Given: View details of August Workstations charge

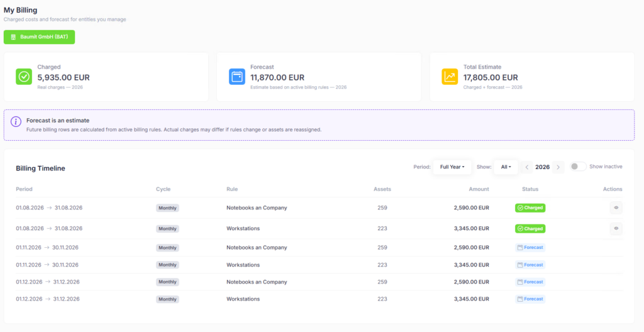Looking at the screenshot, I should click(x=616, y=228).
